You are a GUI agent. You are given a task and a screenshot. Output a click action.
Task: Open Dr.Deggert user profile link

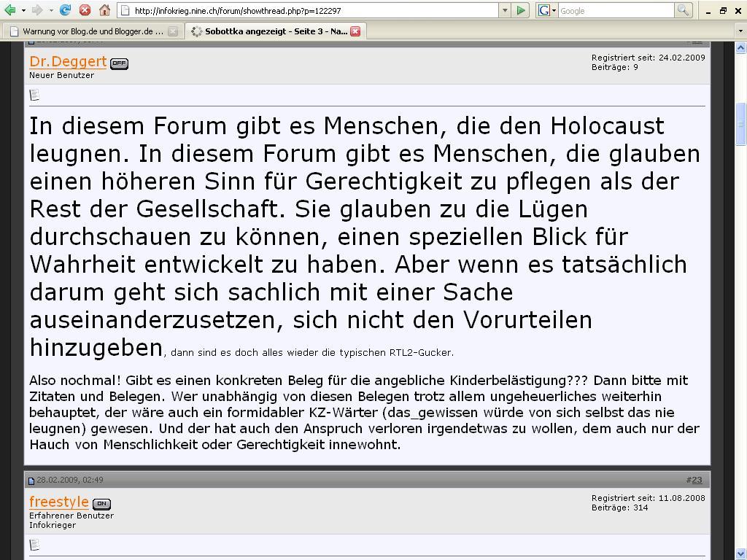pos(68,61)
